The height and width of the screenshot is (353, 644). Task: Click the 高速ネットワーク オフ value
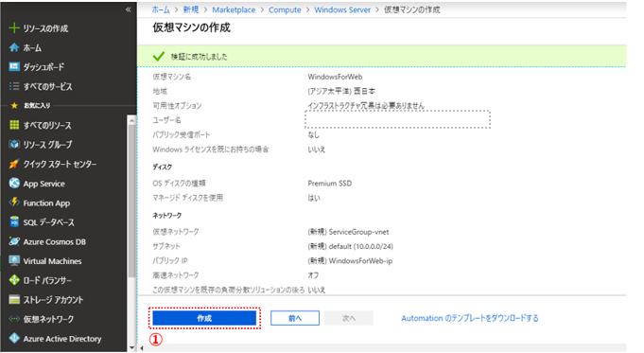pyautogui.click(x=313, y=275)
